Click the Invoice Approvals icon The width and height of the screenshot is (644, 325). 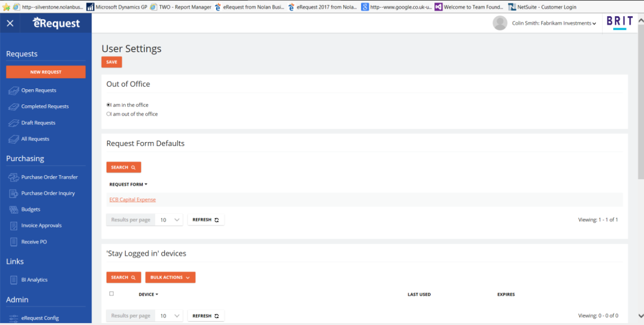point(13,225)
